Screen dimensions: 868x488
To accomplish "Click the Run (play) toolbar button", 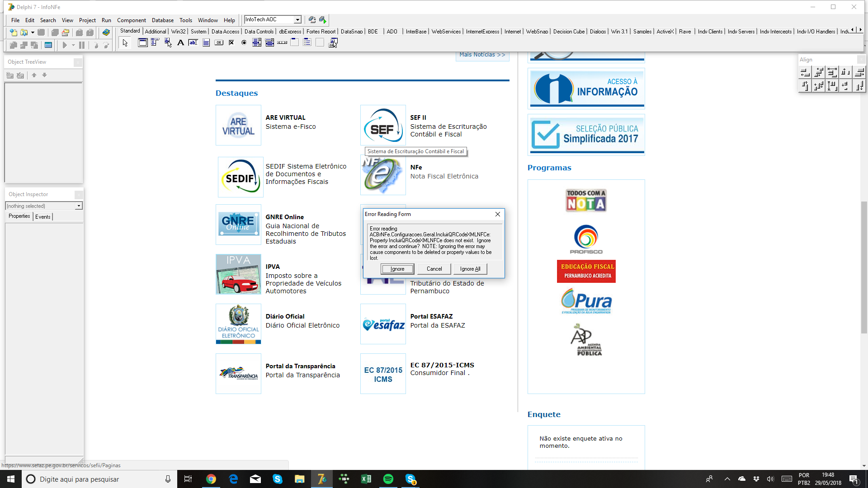I will [65, 45].
